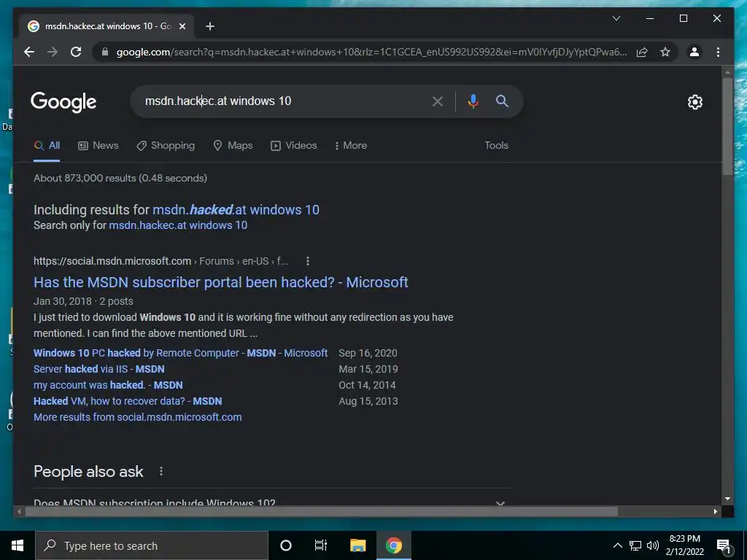Click the scroll-left arrow of horizontal scrollbar

coord(19,512)
